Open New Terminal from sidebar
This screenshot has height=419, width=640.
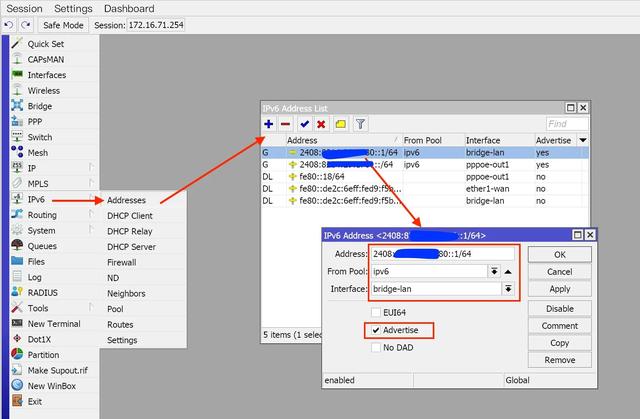(x=54, y=324)
